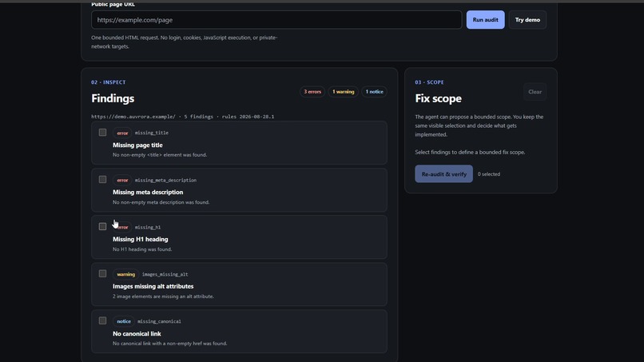Select the 'No canonical link' finding text

pos(137,334)
